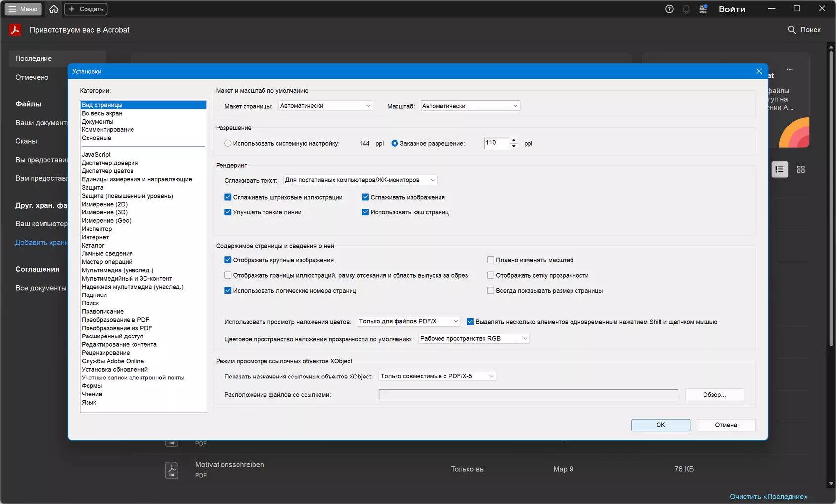Expand the Макет страницы dropdown

click(325, 106)
